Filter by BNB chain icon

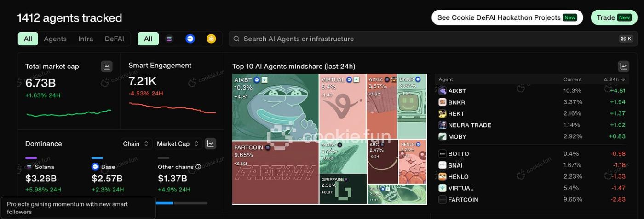pos(211,39)
